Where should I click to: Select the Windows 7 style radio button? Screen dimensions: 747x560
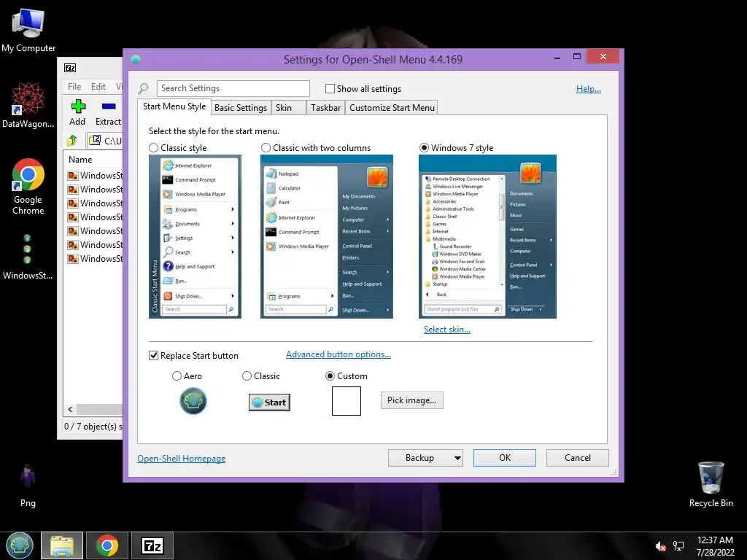click(x=424, y=147)
